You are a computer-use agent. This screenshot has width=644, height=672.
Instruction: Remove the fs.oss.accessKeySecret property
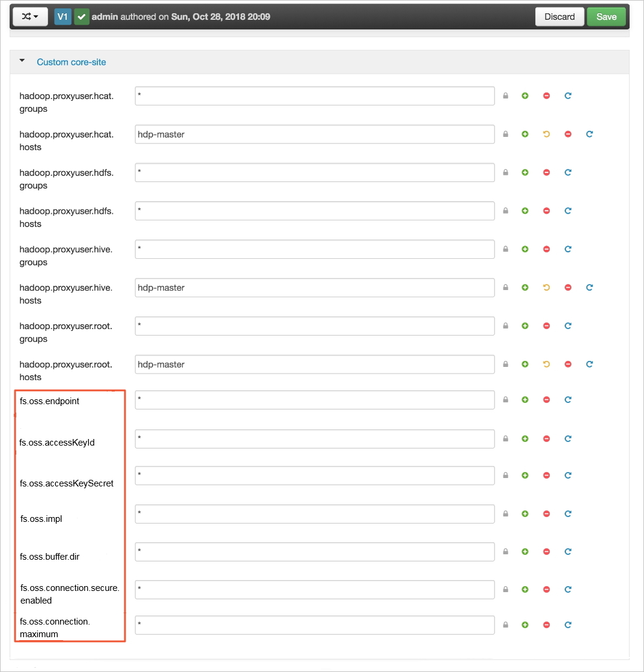(x=546, y=475)
